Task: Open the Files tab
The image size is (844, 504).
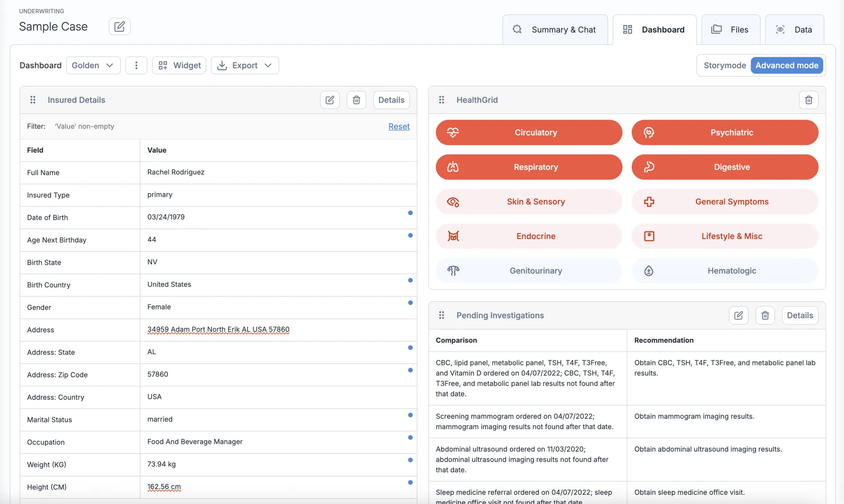Action: click(x=731, y=29)
